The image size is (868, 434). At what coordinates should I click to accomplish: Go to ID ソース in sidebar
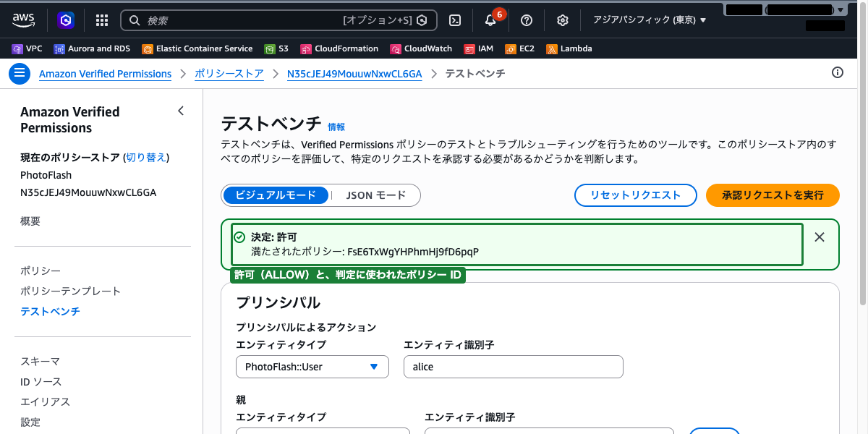[41, 381]
